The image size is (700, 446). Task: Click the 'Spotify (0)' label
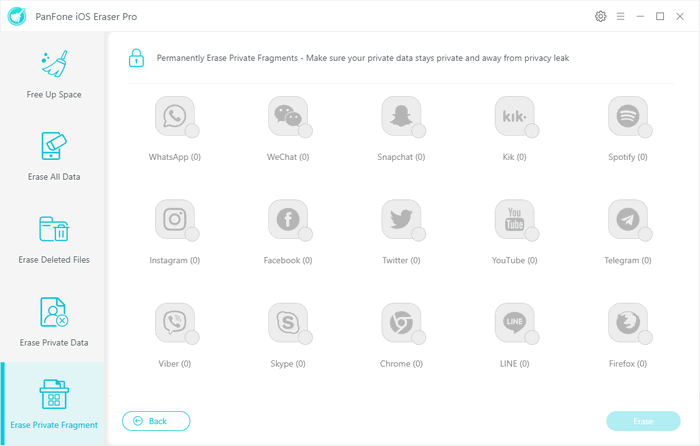[628, 157]
